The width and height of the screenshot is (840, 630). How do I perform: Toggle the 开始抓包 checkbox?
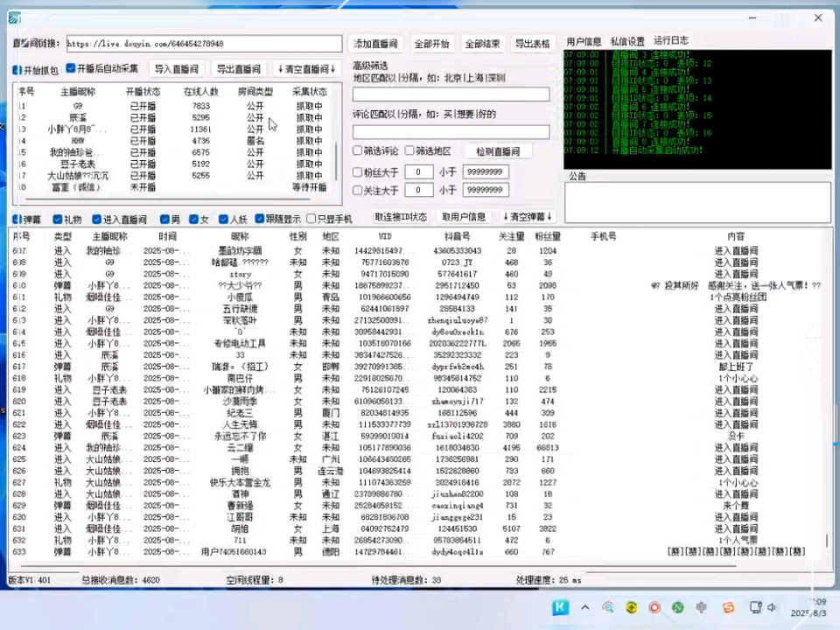(17, 70)
